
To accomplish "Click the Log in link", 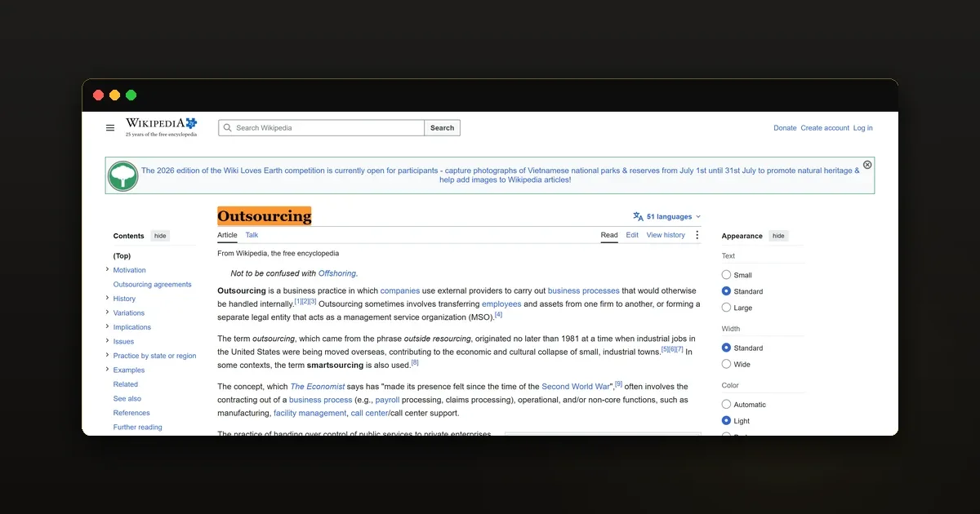I will coord(863,128).
